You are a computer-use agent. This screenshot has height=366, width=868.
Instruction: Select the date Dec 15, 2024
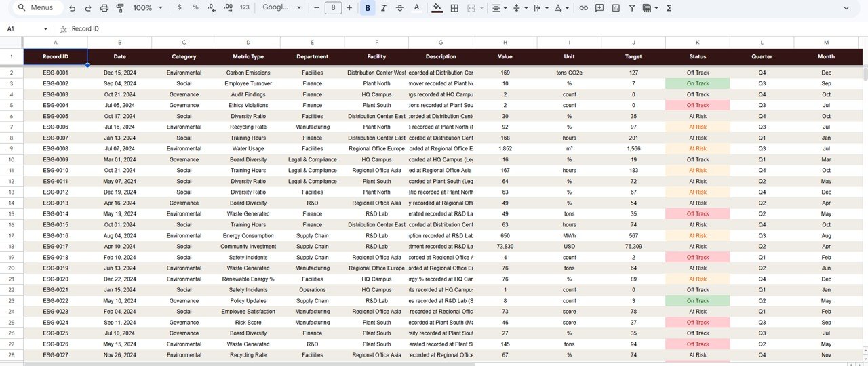(x=120, y=73)
